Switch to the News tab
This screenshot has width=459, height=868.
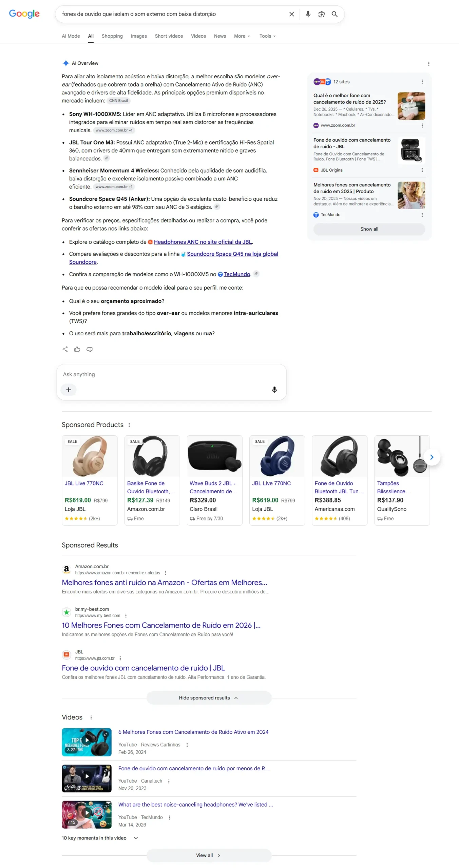click(220, 36)
